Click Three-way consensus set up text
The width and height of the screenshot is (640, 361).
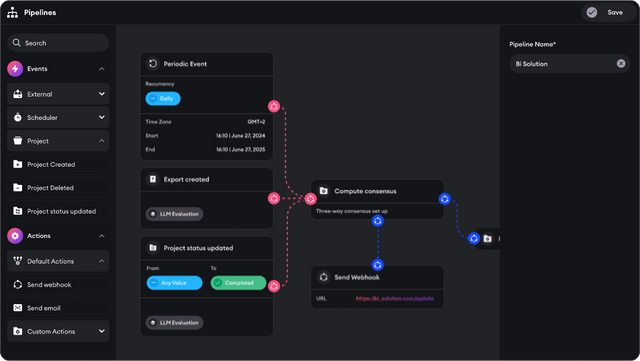click(352, 211)
